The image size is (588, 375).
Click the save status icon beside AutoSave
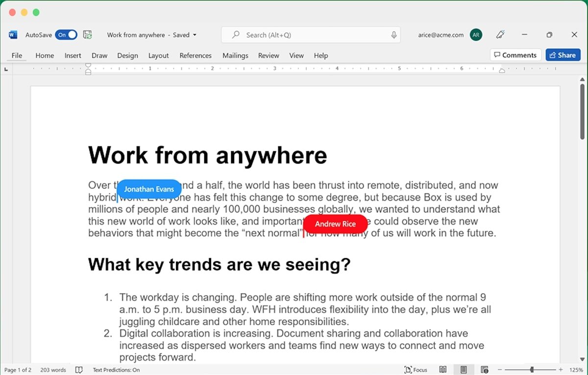(87, 35)
